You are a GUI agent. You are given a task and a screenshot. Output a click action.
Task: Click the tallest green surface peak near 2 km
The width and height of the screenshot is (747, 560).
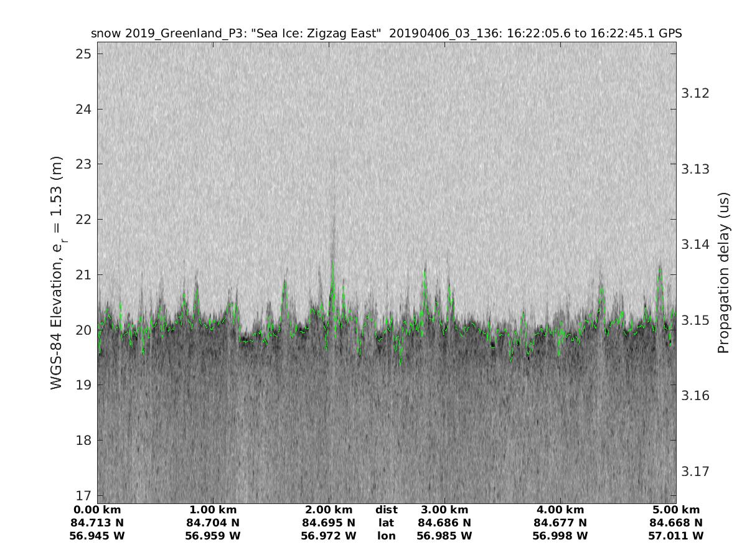click(333, 264)
